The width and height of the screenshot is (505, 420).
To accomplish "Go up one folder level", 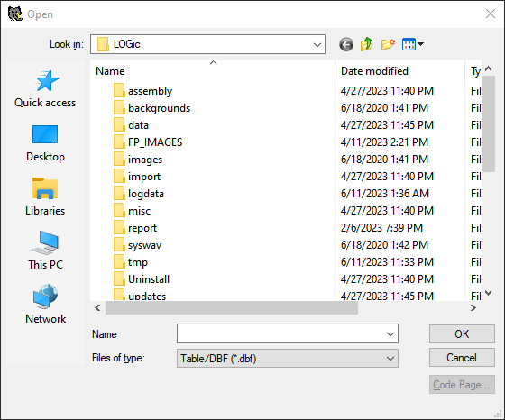I will tap(367, 44).
